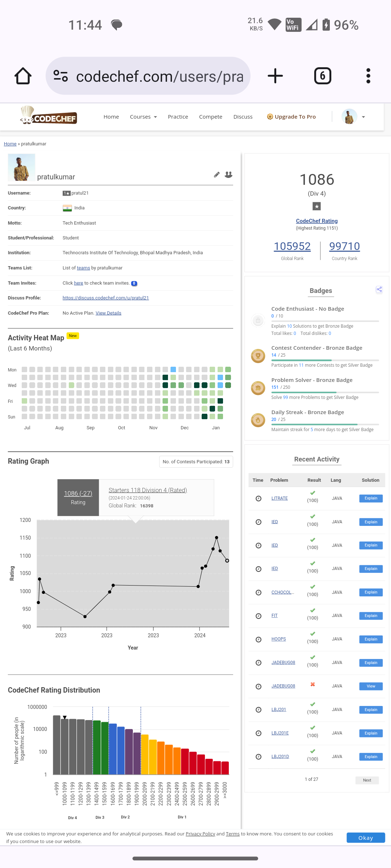
Task: Open the Home menu item
Action: (x=111, y=117)
